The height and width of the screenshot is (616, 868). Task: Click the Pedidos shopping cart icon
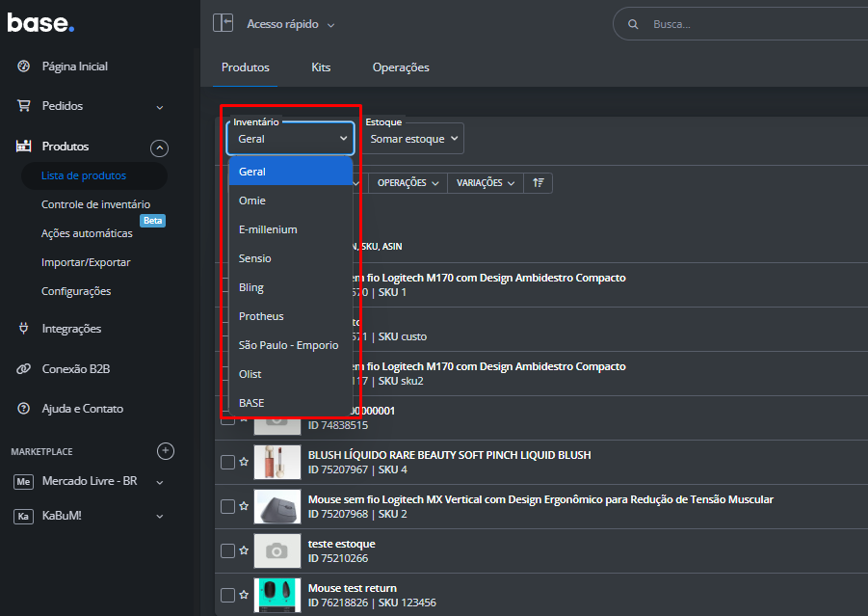tap(23, 106)
